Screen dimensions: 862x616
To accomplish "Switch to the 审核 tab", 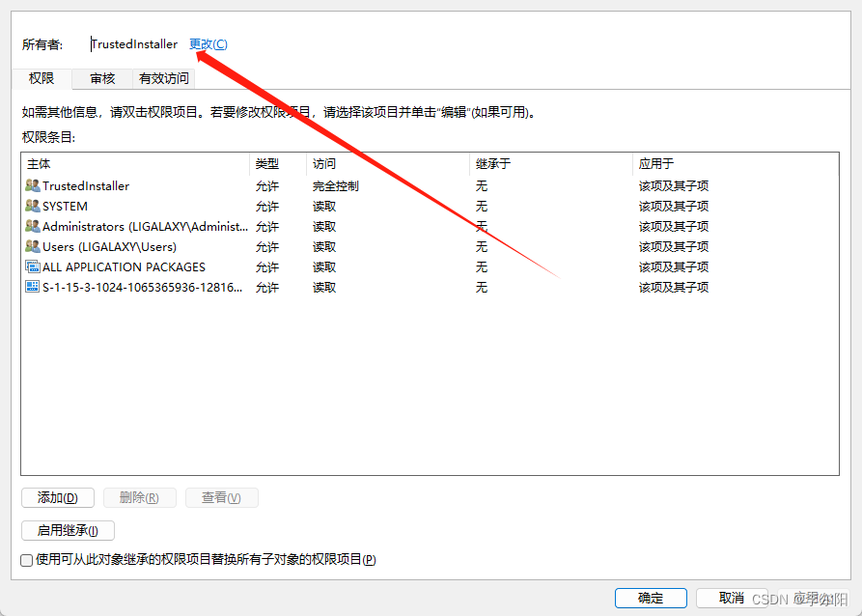I will (x=102, y=79).
